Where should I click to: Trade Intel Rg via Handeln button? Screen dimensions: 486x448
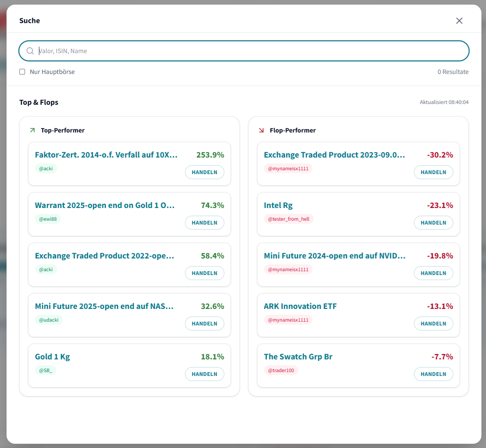click(433, 223)
